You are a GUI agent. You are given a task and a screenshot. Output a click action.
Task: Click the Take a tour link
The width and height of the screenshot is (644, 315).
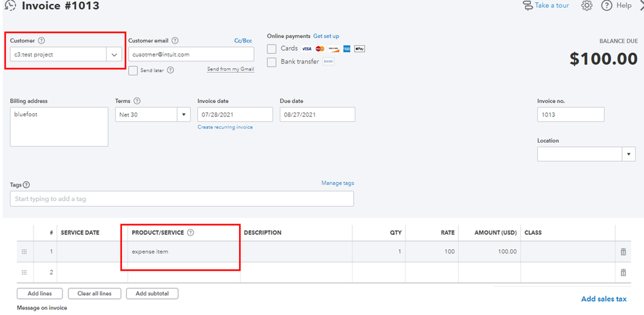coord(552,6)
